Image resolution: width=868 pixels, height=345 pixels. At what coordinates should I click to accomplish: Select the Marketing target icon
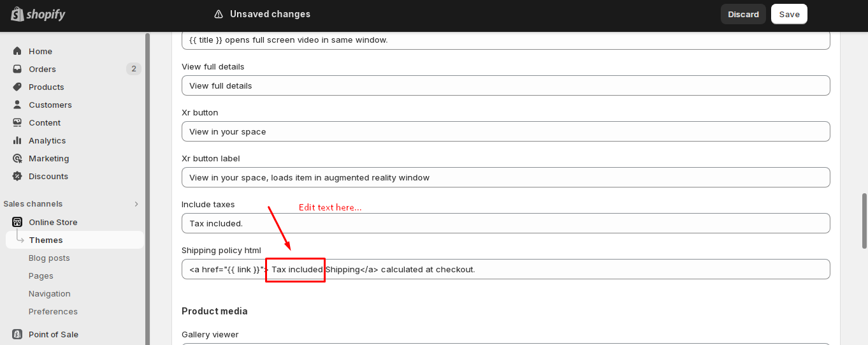17,158
